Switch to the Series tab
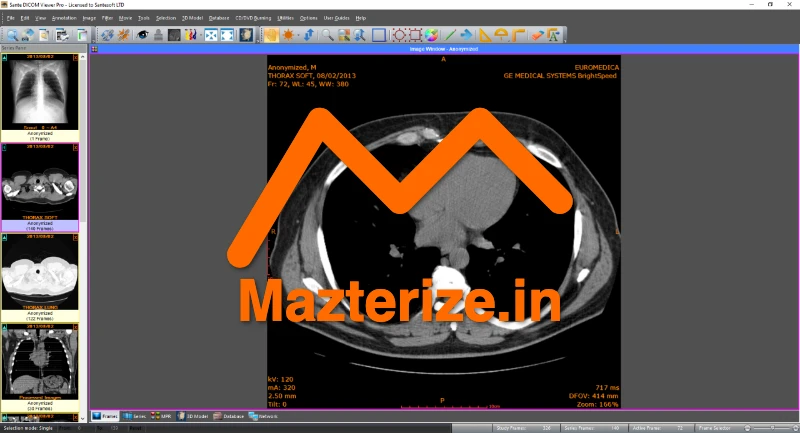 (135, 416)
